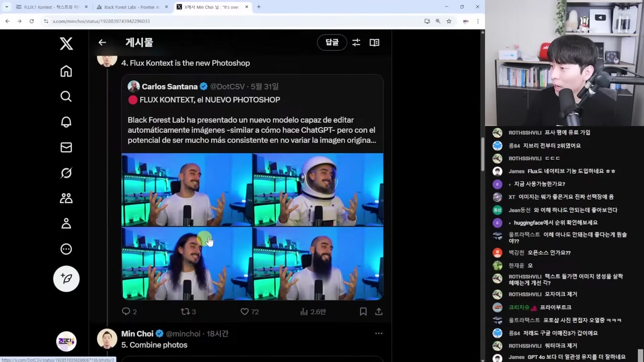Image resolution: width=644 pixels, height=362 pixels.
Task: View post analytics showing 2.6만
Action: (313, 312)
